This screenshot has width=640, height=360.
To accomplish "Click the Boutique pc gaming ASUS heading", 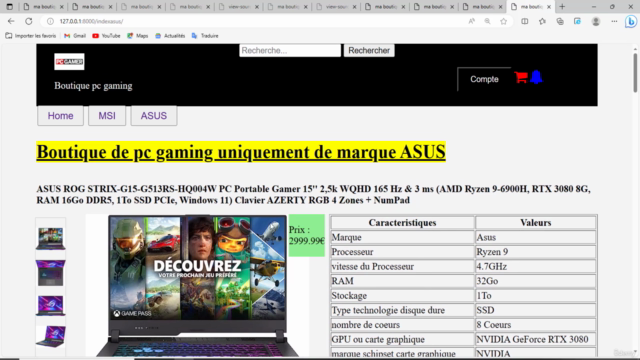I will pyautogui.click(x=241, y=152).
